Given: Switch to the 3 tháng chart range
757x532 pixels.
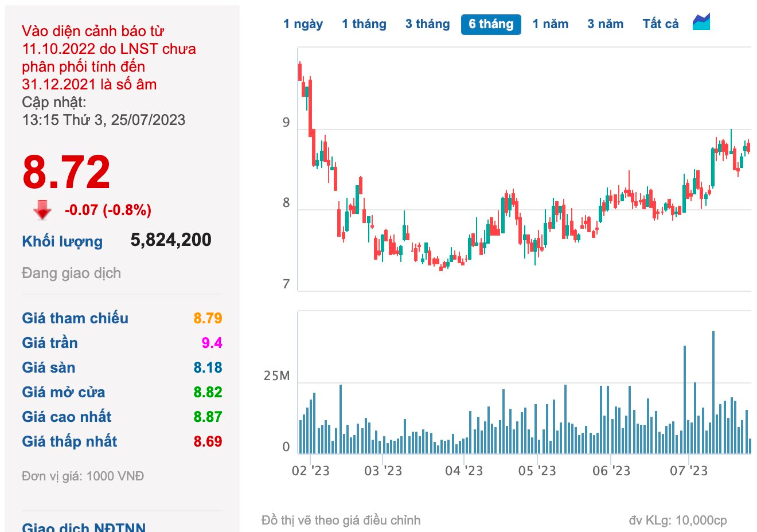Looking at the screenshot, I should tap(427, 24).
